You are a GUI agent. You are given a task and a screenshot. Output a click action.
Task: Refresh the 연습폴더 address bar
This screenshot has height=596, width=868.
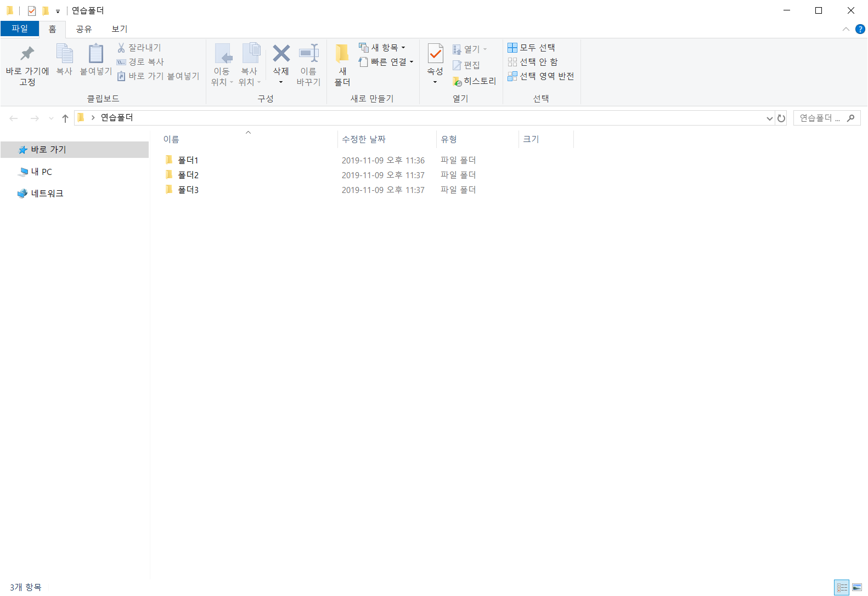coord(781,118)
